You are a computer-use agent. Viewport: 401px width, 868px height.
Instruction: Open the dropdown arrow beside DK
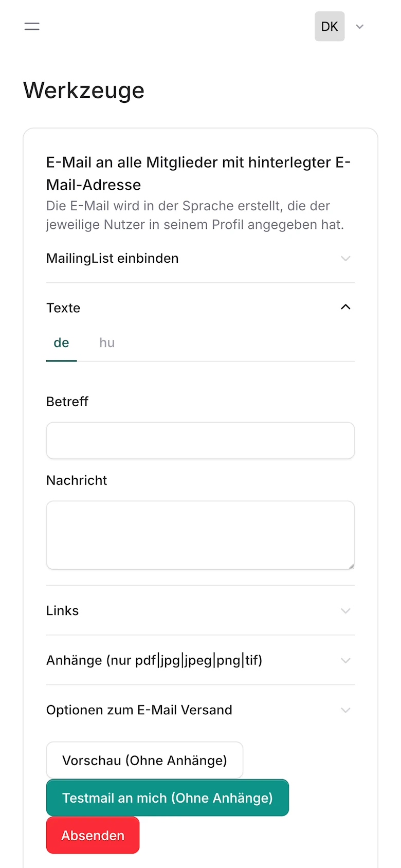360,26
